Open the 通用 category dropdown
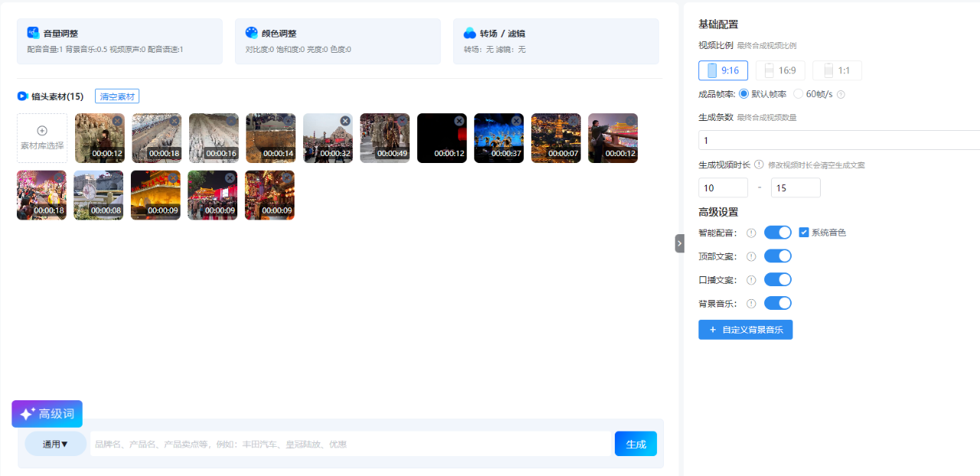The width and height of the screenshot is (980, 476). pyautogui.click(x=55, y=444)
